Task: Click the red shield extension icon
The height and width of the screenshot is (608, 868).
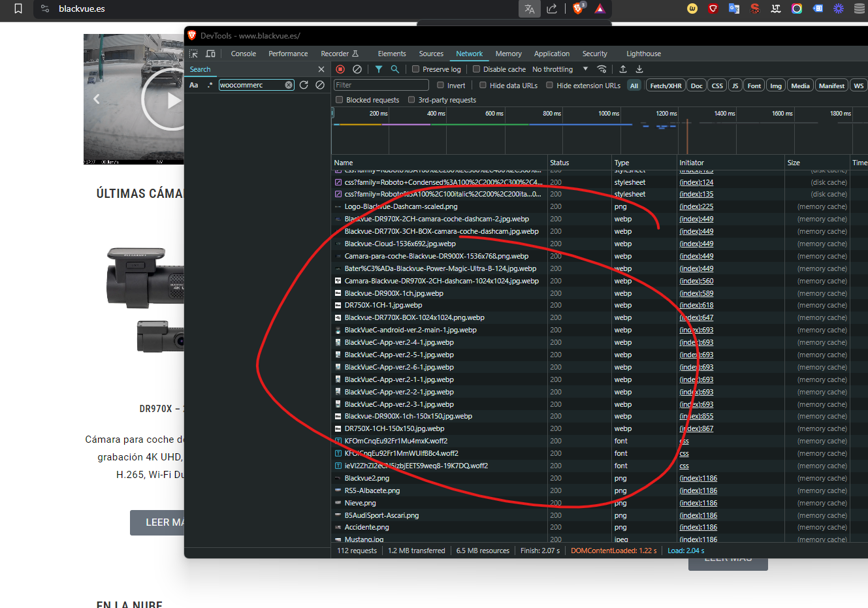Action: click(x=713, y=8)
